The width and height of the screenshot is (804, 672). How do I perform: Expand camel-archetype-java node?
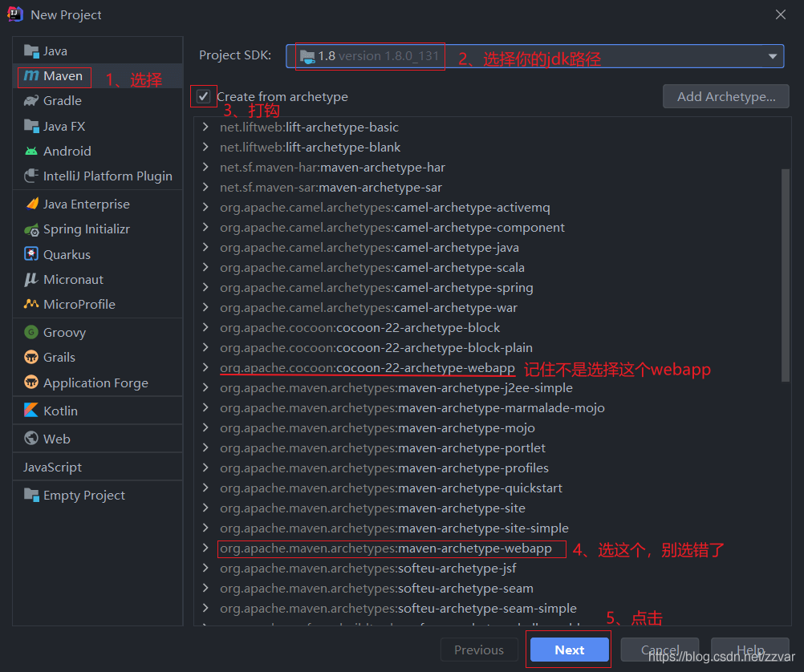pyautogui.click(x=205, y=246)
